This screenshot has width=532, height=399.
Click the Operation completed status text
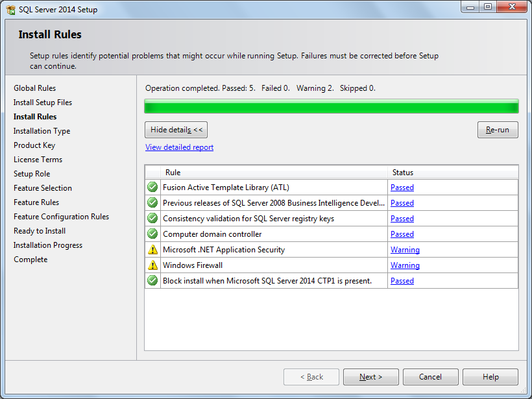(x=260, y=88)
